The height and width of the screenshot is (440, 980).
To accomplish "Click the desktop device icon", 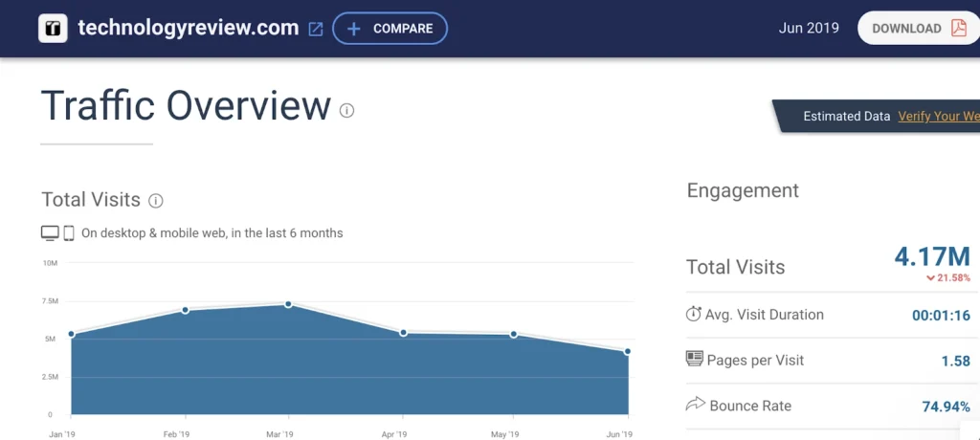I will coord(50,232).
